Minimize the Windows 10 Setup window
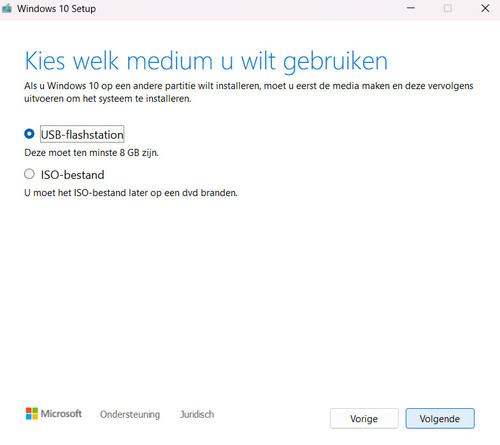Viewport: 500px width, 445px height. point(411,8)
